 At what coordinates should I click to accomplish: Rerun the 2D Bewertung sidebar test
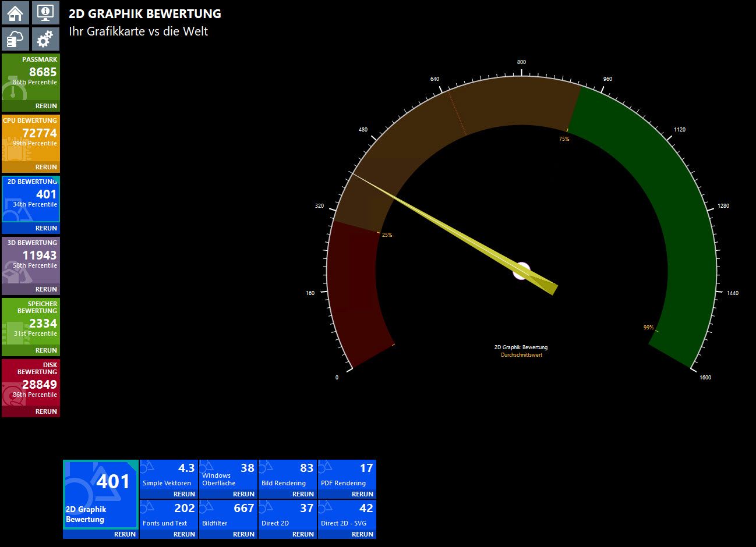[46, 229]
